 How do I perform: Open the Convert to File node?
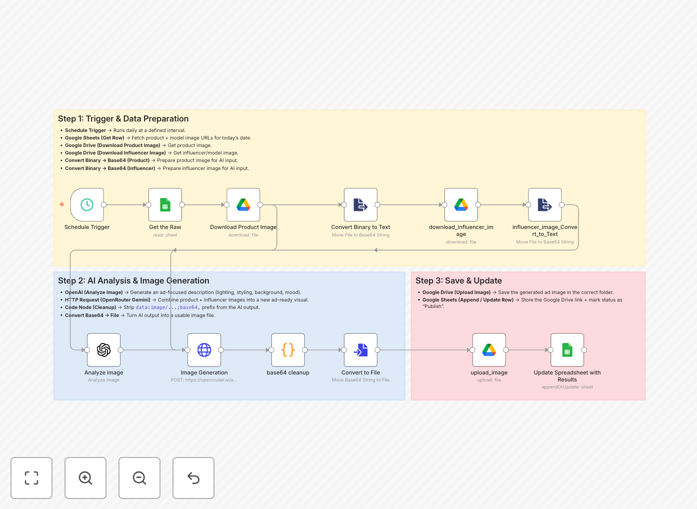[361, 350]
